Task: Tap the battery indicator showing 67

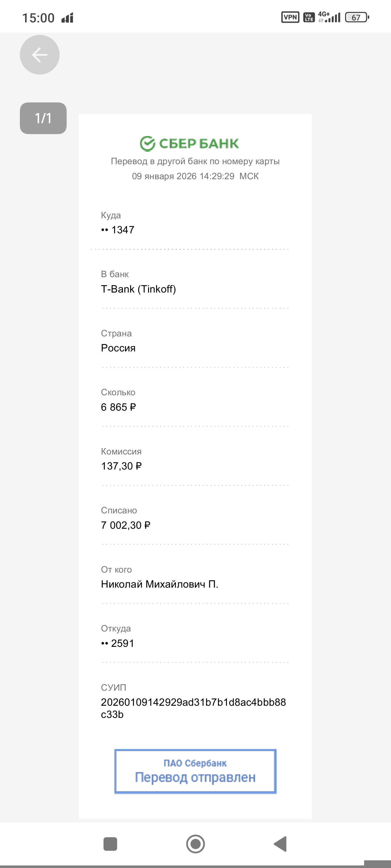Action: point(357,17)
